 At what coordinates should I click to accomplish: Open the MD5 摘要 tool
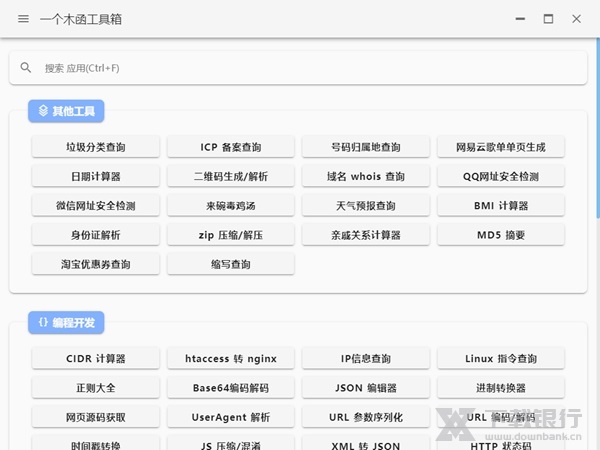501,235
